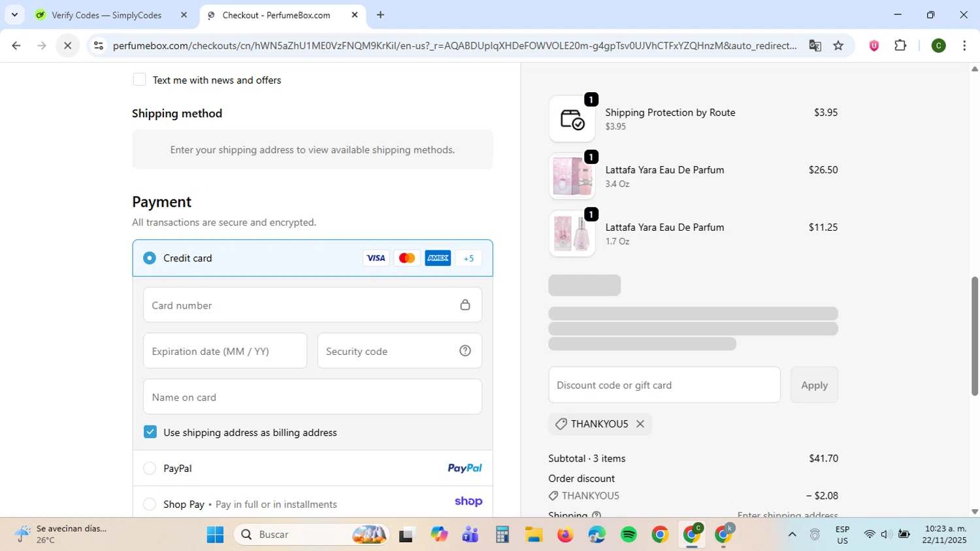
Task: Click the Mastercard logo
Action: coord(407,258)
